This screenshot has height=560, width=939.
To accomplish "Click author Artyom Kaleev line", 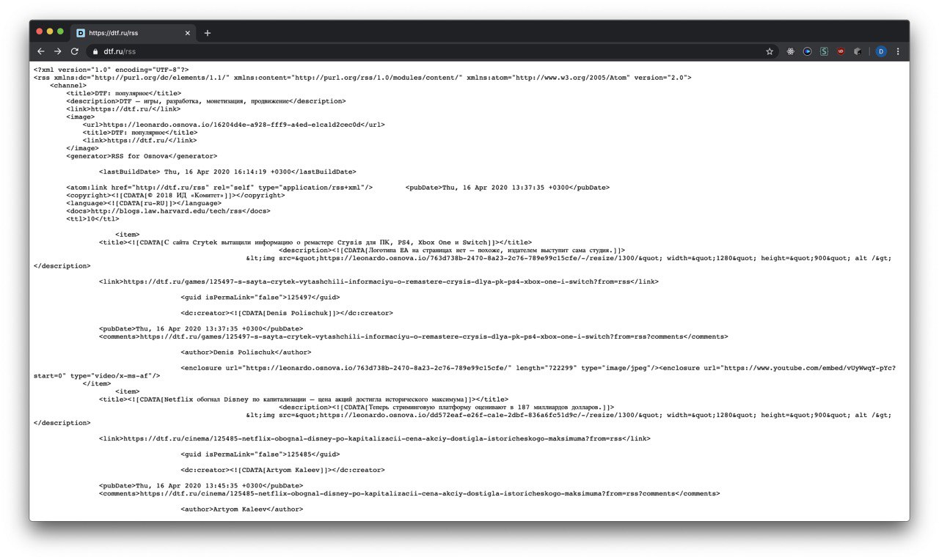I will click(241, 509).
